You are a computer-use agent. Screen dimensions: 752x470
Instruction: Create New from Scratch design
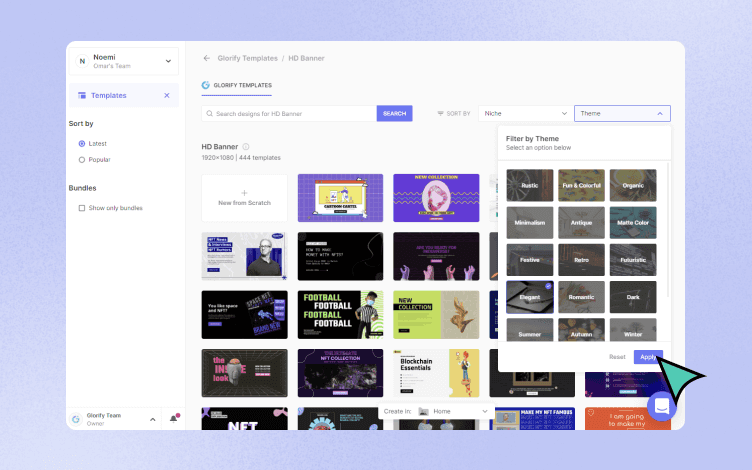pyautogui.click(x=244, y=198)
